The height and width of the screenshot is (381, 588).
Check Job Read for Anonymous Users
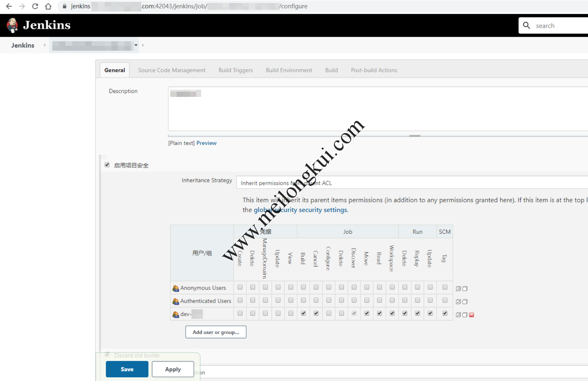click(x=380, y=287)
